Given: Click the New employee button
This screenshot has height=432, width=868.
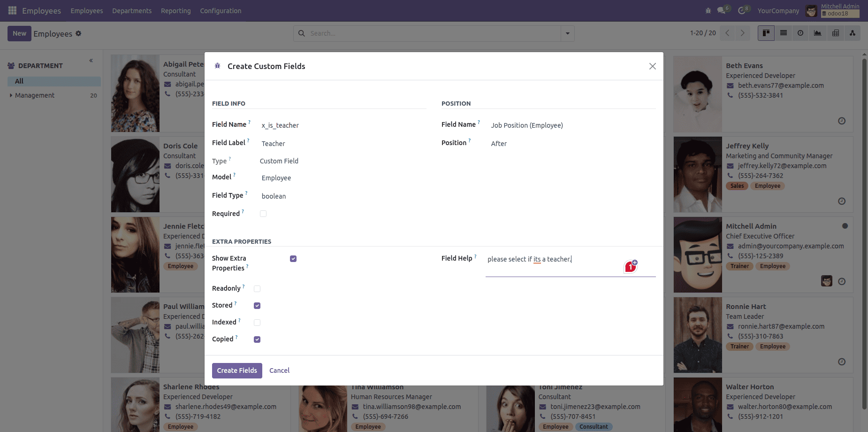Looking at the screenshot, I should point(19,33).
